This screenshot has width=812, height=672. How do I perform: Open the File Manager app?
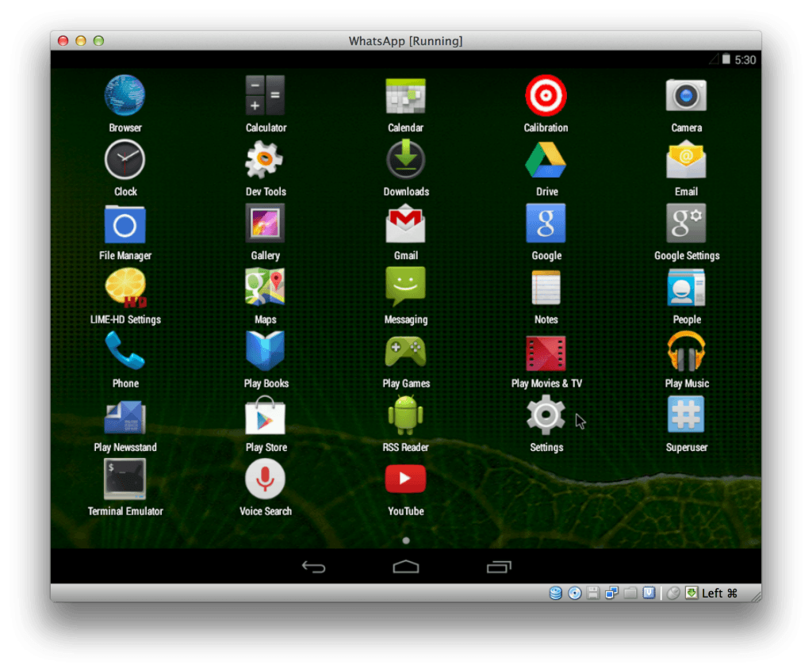[124, 224]
